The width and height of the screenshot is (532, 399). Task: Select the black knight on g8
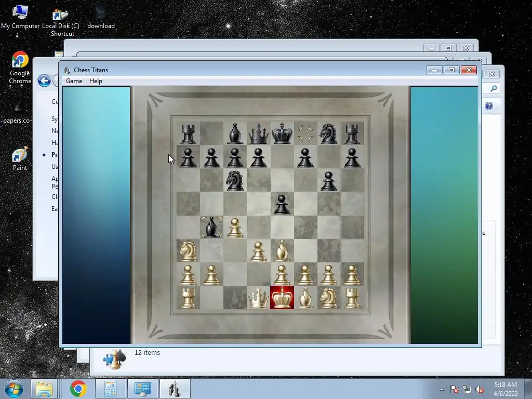click(x=329, y=134)
